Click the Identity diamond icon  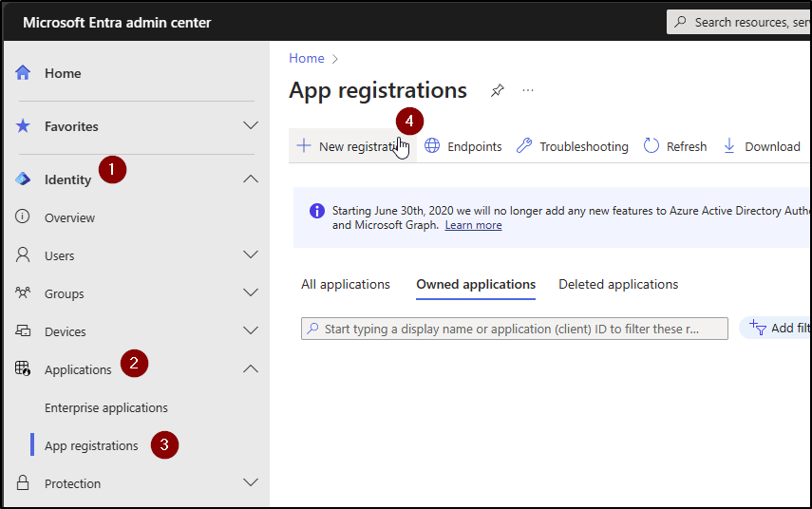[x=23, y=179]
